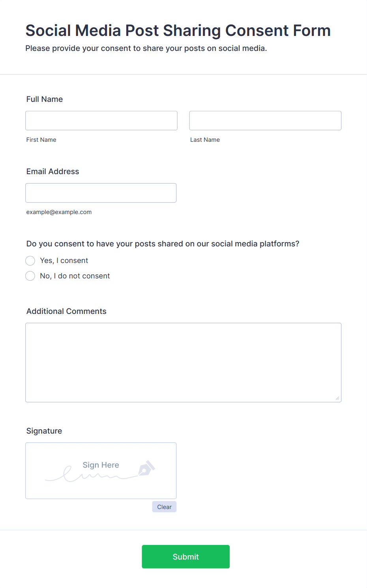367x588 pixels.
Task: Select the "No, I do not consent" option
Action: click(x=30, y=276)
